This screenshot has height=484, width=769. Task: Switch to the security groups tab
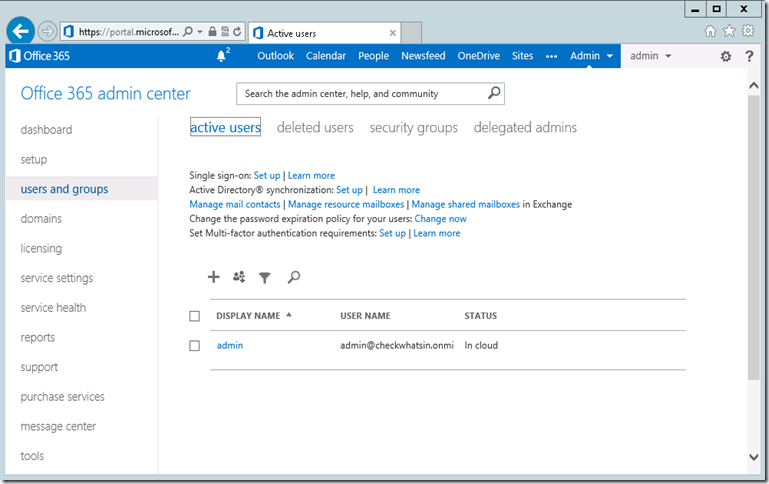413,127
